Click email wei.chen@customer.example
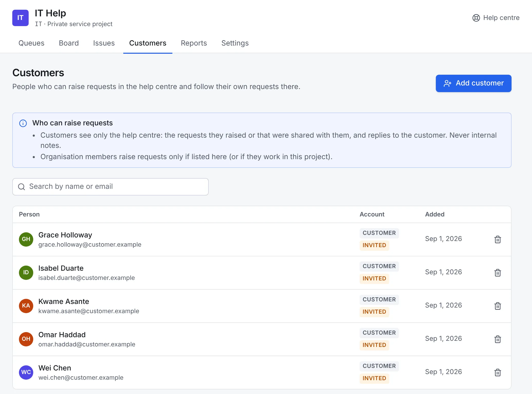 [x=81, y=378]
